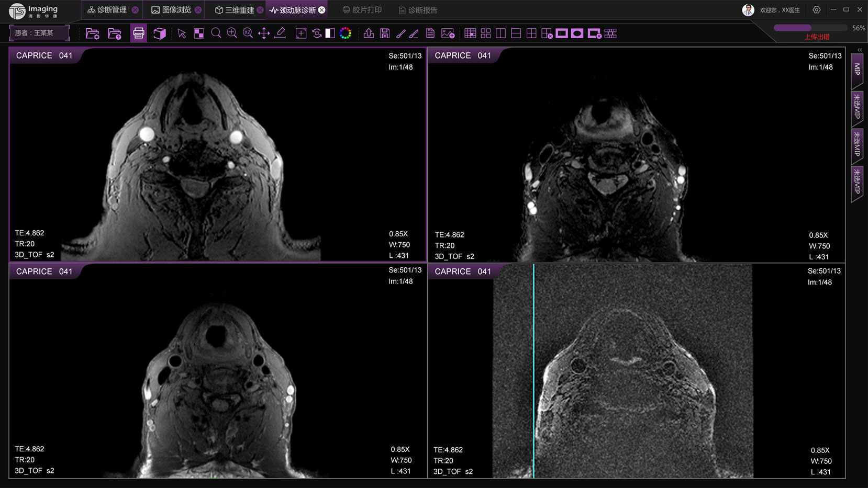Click the rotate image icon
The width and height of the screenshot is (868, 488).
(x=317, y=33)
